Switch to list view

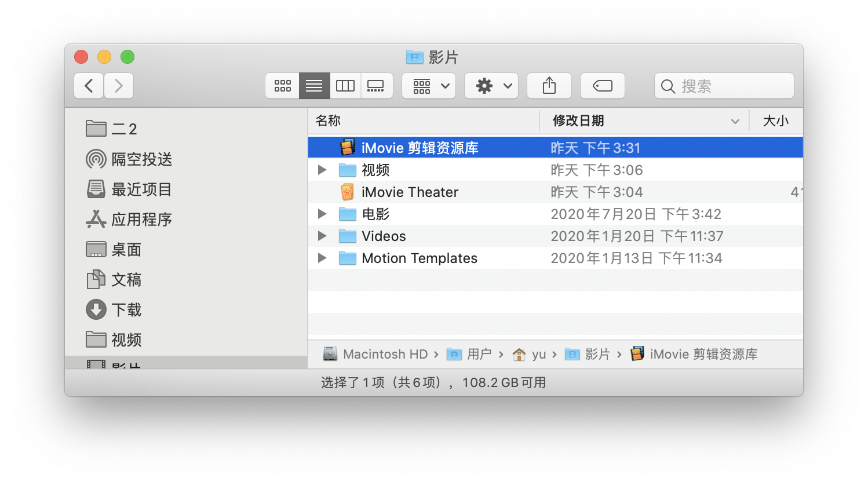coord(314,86)
